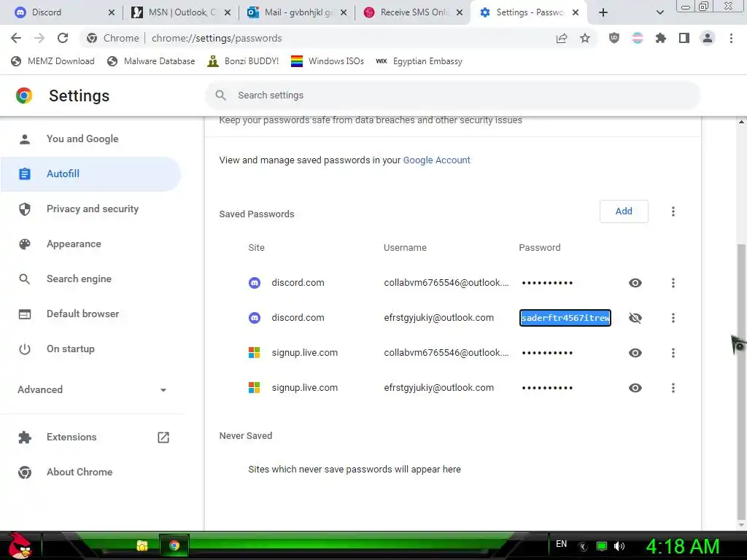
Task: Open more options next to Add button
Action: click(x=673, y=211)
